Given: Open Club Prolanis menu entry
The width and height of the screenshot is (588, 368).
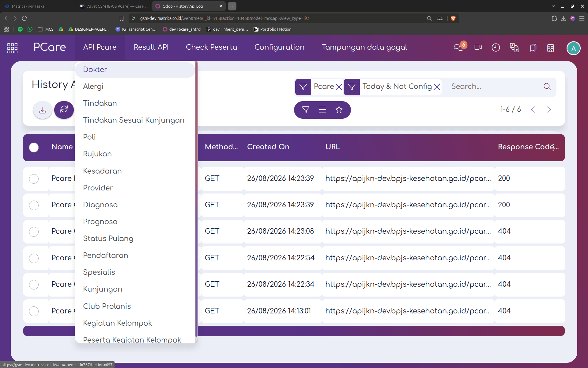Looking at the screenshot, I should (135, 306).
